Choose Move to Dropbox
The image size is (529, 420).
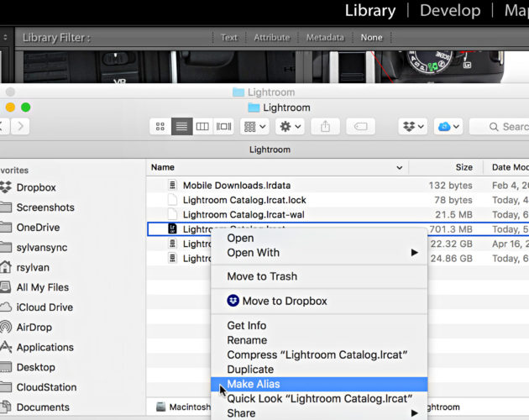[319, 301]
